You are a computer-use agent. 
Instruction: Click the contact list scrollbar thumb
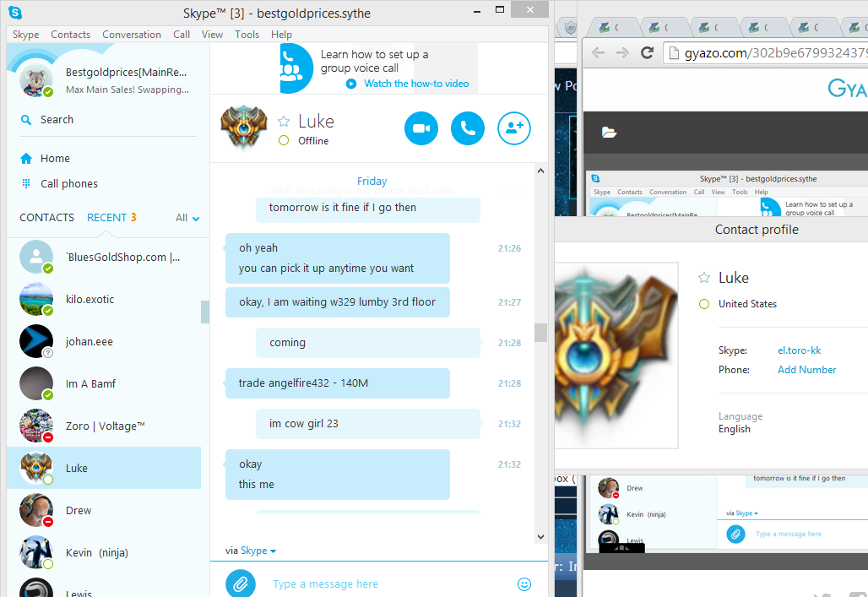click(x=205, y=312)
